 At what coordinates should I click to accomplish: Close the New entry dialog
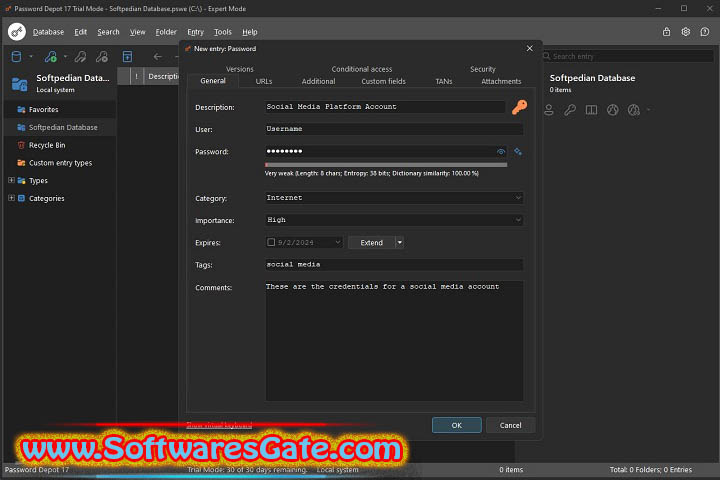point(529,48)
